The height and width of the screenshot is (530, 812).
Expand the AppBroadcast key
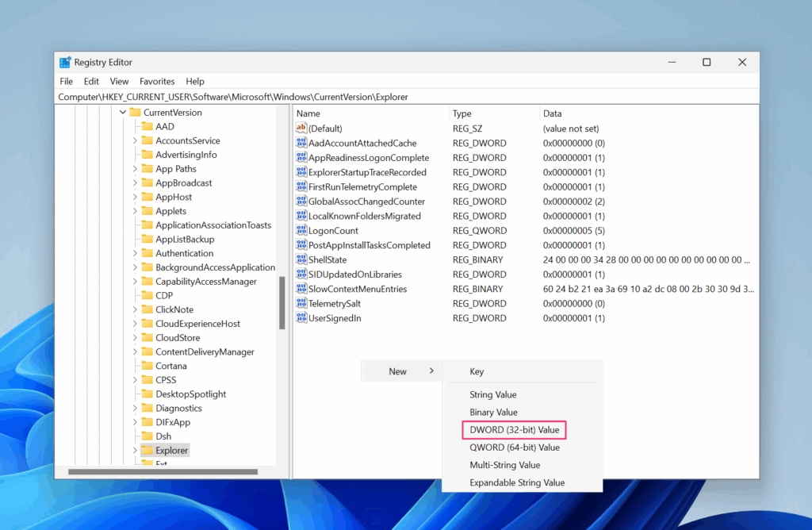tap(135, 182)
